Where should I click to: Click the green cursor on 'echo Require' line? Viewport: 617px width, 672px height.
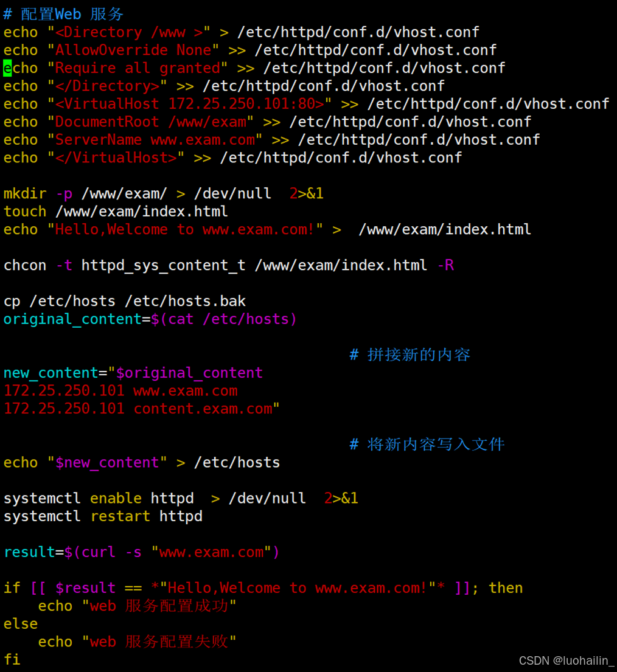[7, 68]
